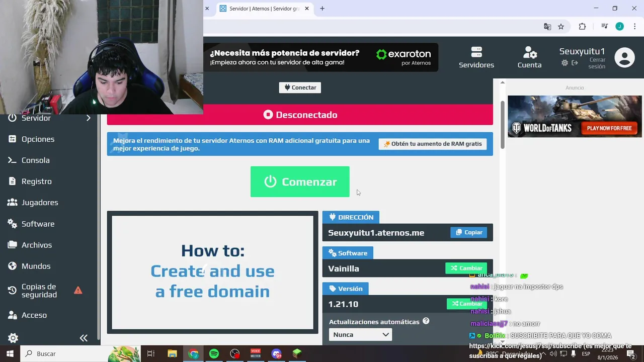The height and width of the screenshot is (362, 644).
Task: Open the Actualizaciones automáticas dropdown
Action: [360, 334]
